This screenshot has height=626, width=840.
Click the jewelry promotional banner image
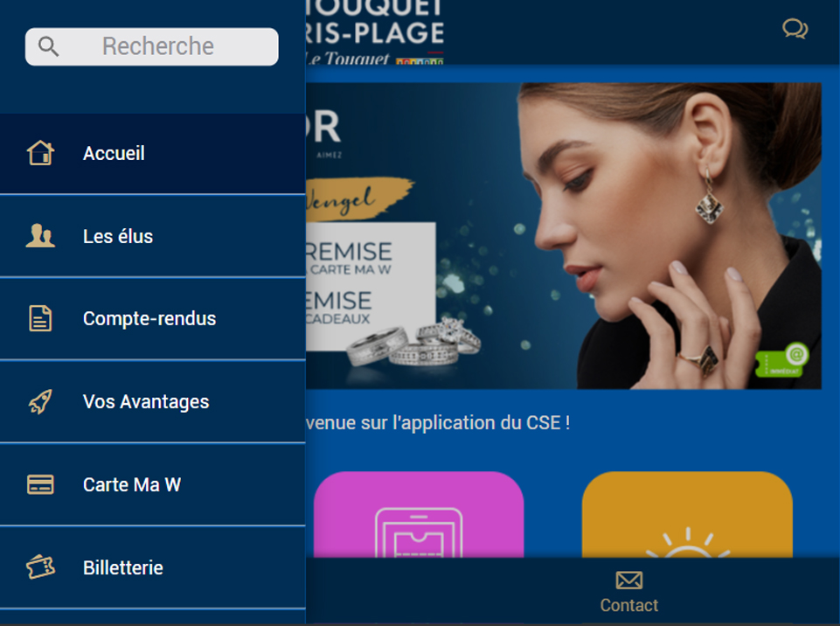pyautogui.click(x=564, y=236)
